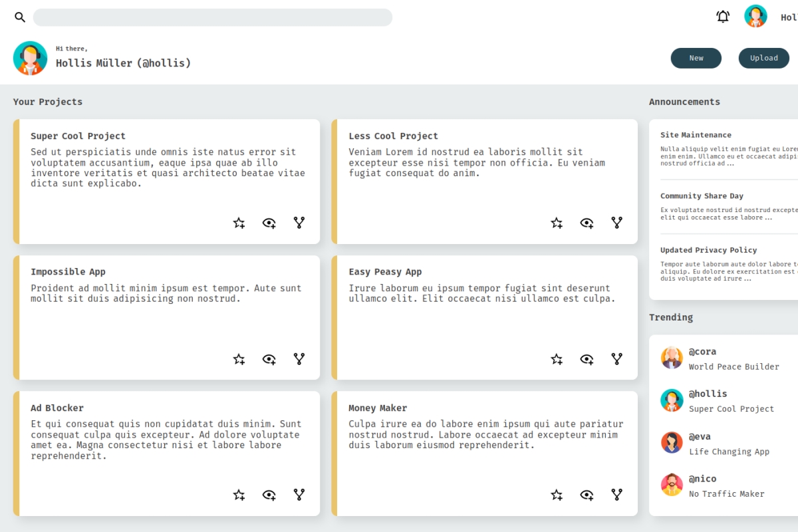Screen dimensions: 798x532
Task: Fork the Impossible App card
Action: (299, 359)
